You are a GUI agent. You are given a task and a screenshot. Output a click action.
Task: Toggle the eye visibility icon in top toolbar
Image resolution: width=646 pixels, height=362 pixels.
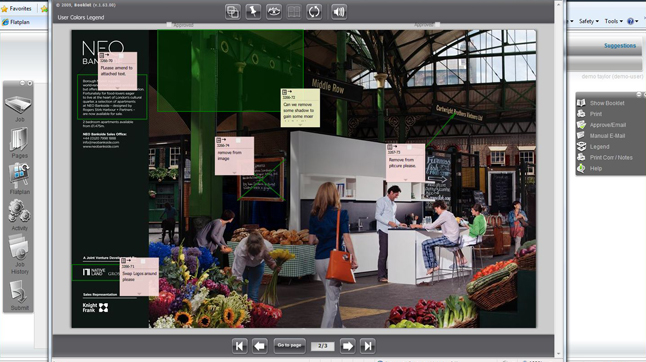point(274,12)
